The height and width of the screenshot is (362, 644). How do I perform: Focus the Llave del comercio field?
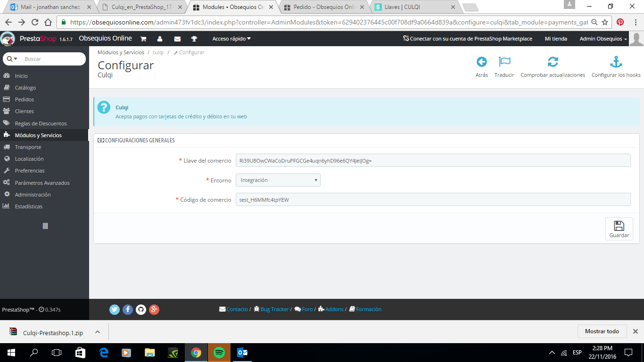[433, 160]
